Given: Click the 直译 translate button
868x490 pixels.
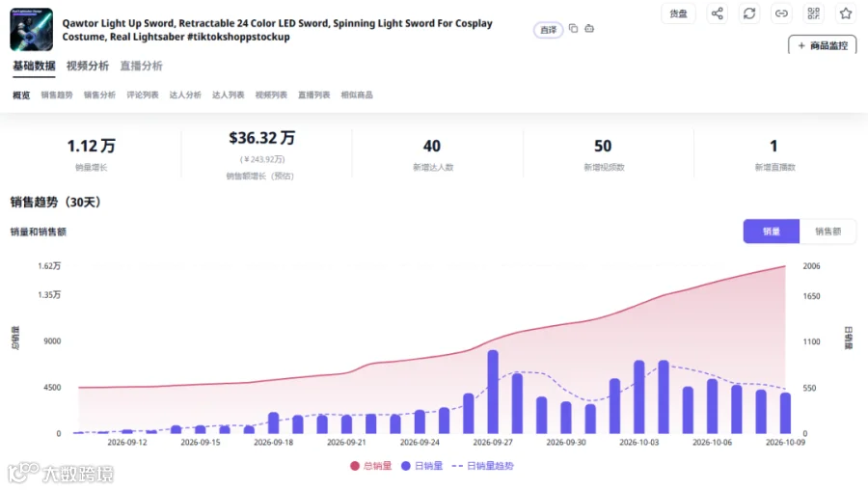Looking at the screenshot, I should coord(548,30).
